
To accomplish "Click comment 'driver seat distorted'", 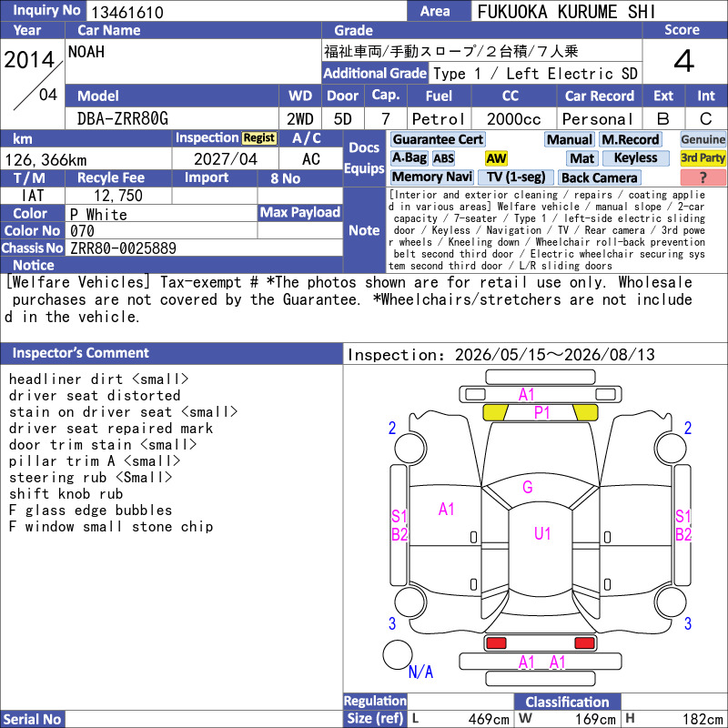I will coord(95,396).
